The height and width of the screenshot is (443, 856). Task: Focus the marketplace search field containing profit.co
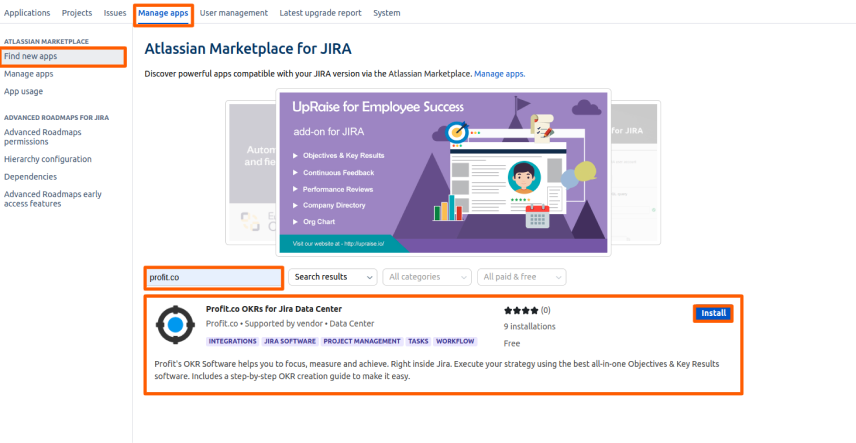click(x=213, y=277)
